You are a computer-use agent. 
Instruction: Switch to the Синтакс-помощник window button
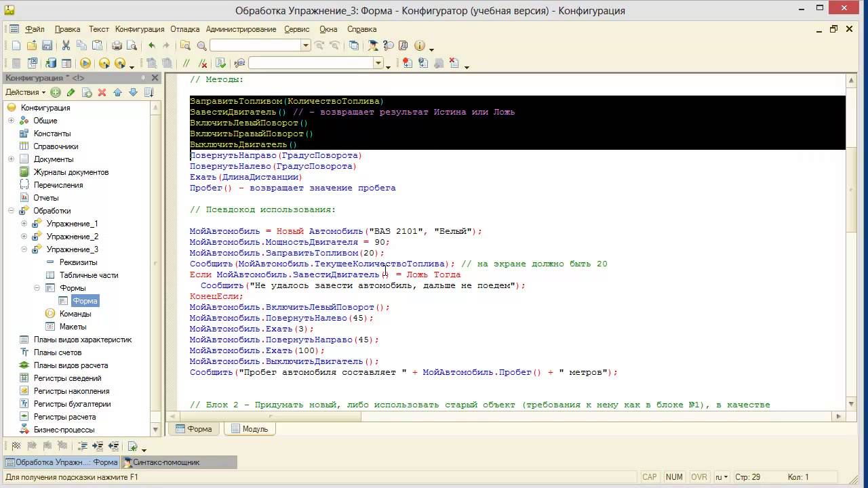(179, 462)
